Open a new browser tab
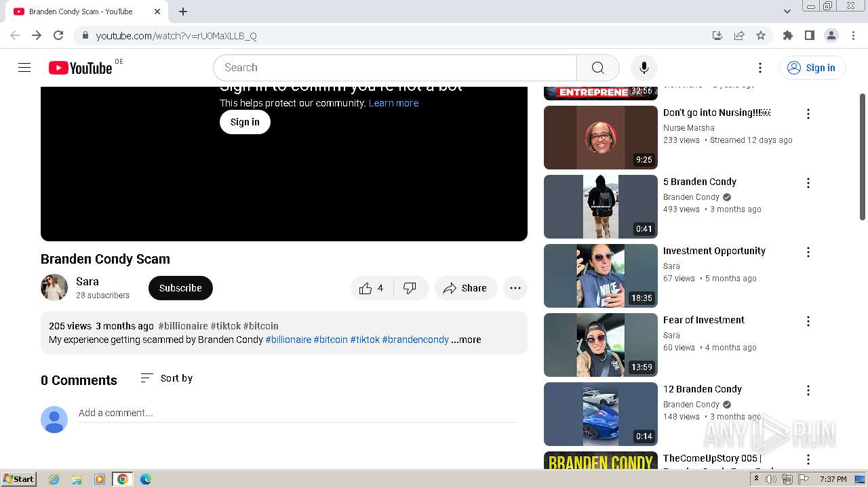 (183, 12)
